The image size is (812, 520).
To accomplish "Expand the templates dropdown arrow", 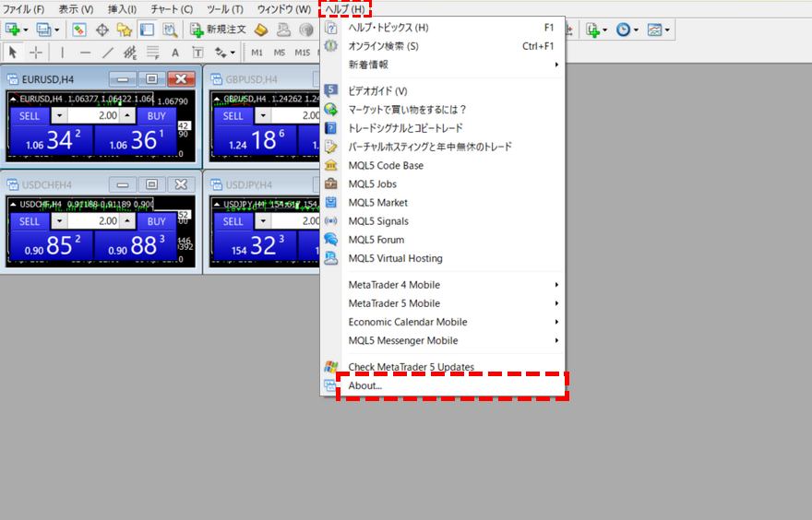I will click(x=667, y=30).
